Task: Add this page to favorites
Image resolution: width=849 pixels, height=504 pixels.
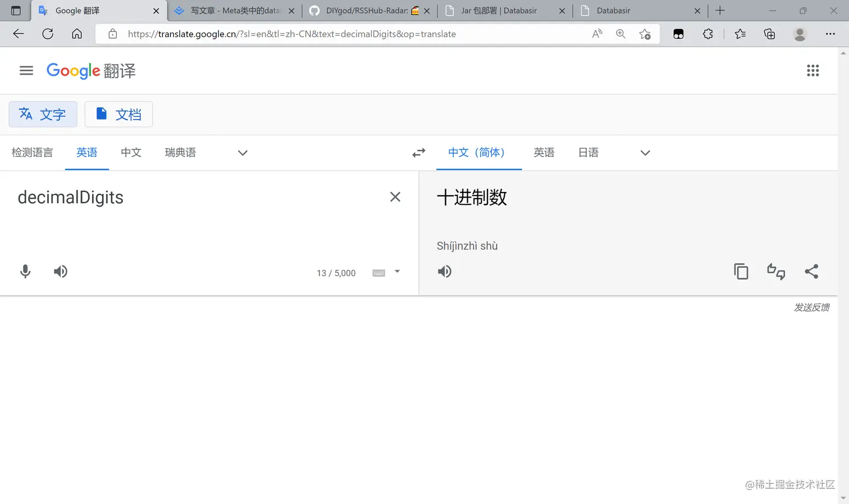Action: point(645,34)
